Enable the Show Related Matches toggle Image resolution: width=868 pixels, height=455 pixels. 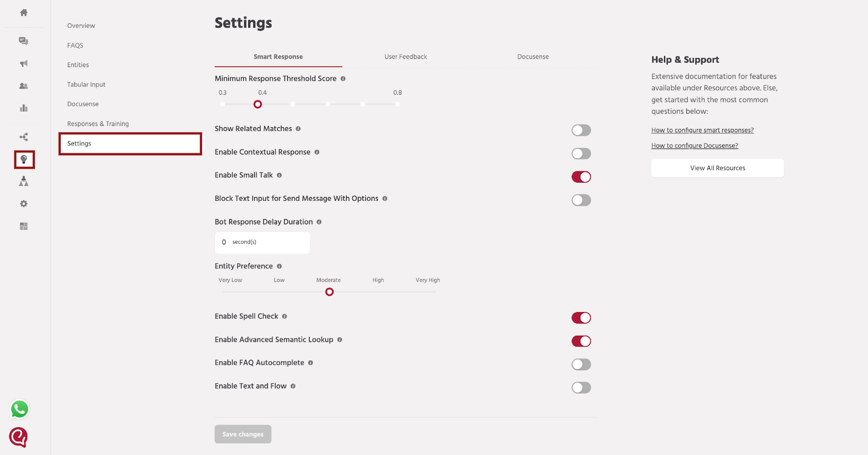581,130
